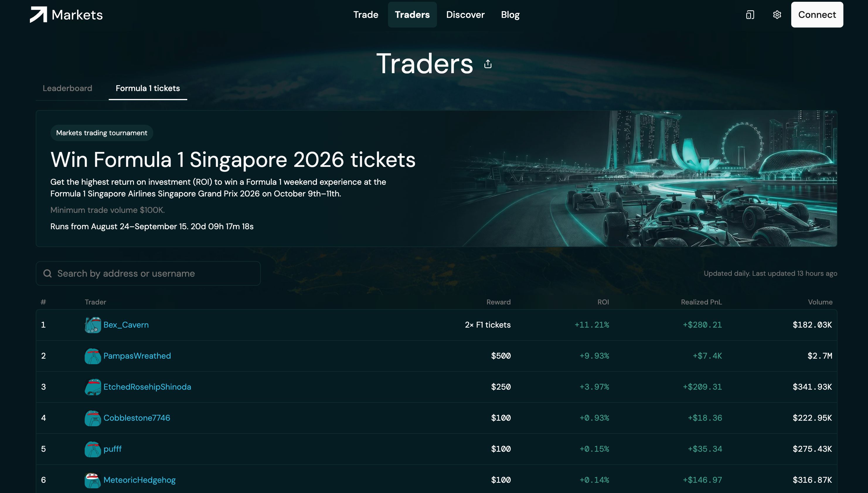
Task: Click the +$209.31 realized PnL value
Action: point(702,387)
